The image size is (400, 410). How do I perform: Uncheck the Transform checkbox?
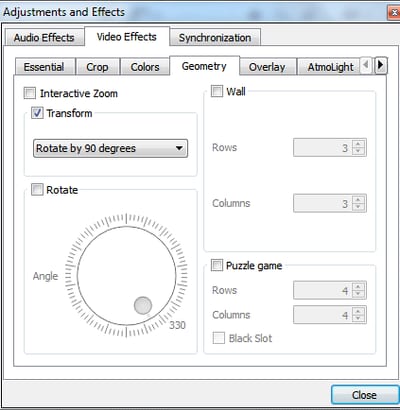tap(37, 113)
